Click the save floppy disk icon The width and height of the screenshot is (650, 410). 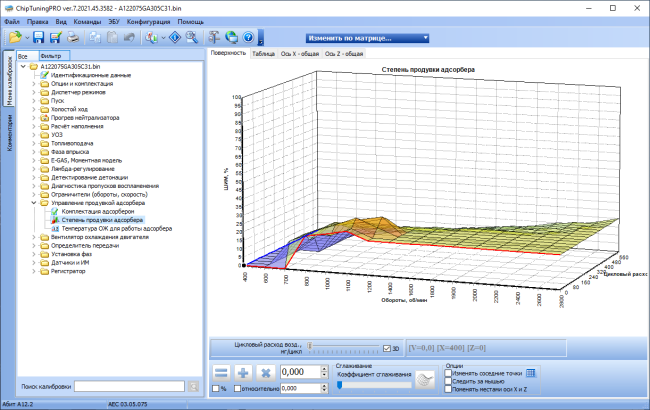39,38
